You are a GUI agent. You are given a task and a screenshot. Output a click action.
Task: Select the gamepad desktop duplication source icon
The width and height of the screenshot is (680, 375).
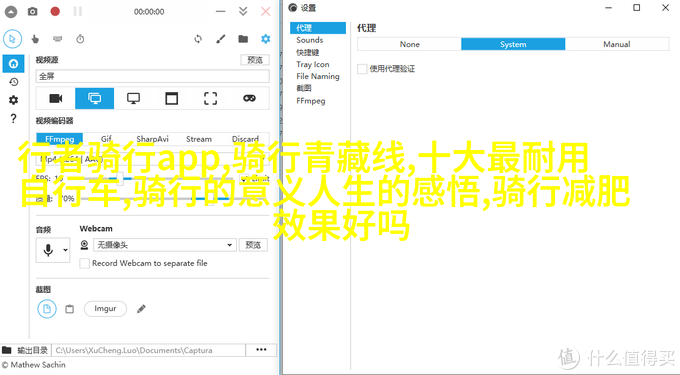click(249, 98)
